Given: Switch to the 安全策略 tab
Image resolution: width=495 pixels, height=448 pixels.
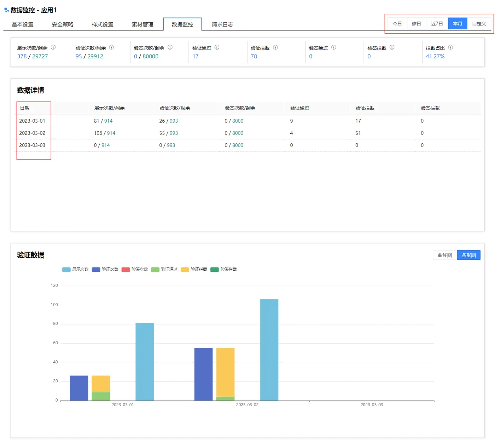Looking at the screenshot, I should click(x=63, y=24).
